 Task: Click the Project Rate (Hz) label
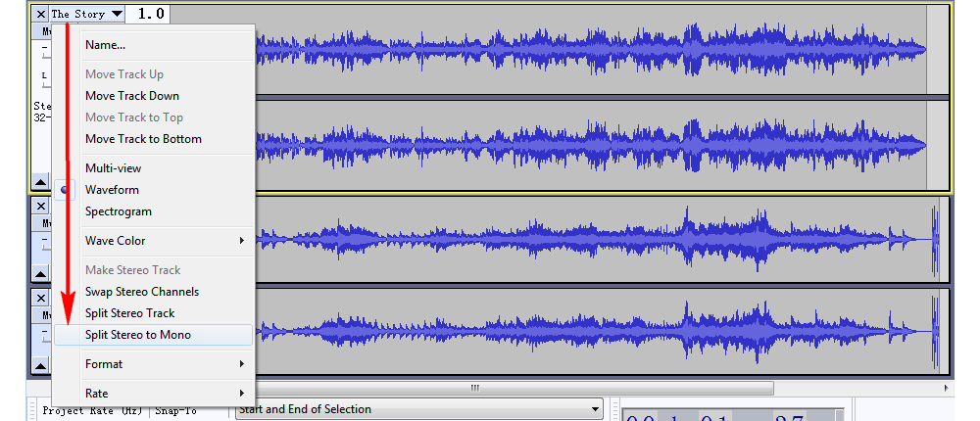pyautogui.click(x=92, y=411)
